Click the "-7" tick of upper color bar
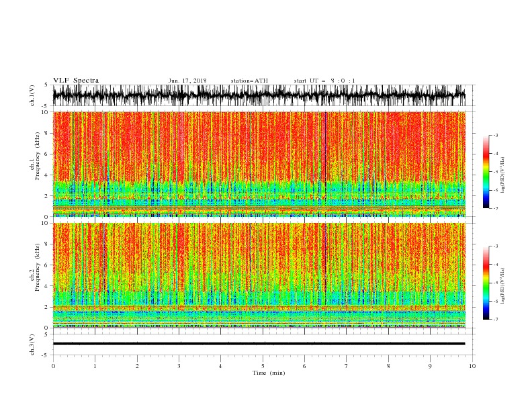Viewport: 532px width, 411px height. pos(495,208)
